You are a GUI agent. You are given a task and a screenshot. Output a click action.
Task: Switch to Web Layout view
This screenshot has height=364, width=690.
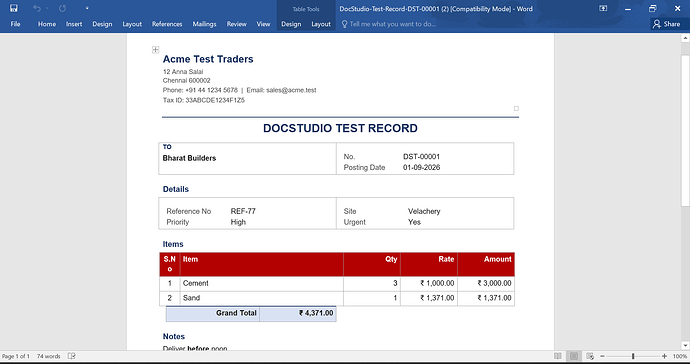590,356
